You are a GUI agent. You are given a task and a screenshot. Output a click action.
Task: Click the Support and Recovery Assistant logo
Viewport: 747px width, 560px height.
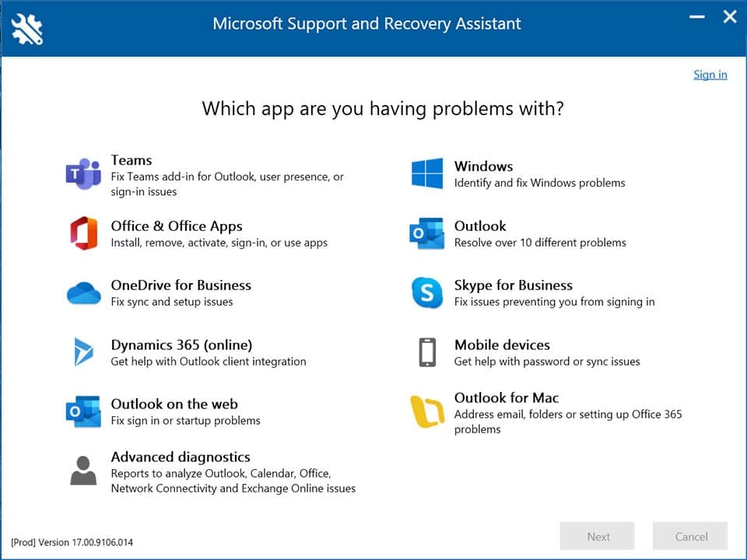[x=26, y=28]
